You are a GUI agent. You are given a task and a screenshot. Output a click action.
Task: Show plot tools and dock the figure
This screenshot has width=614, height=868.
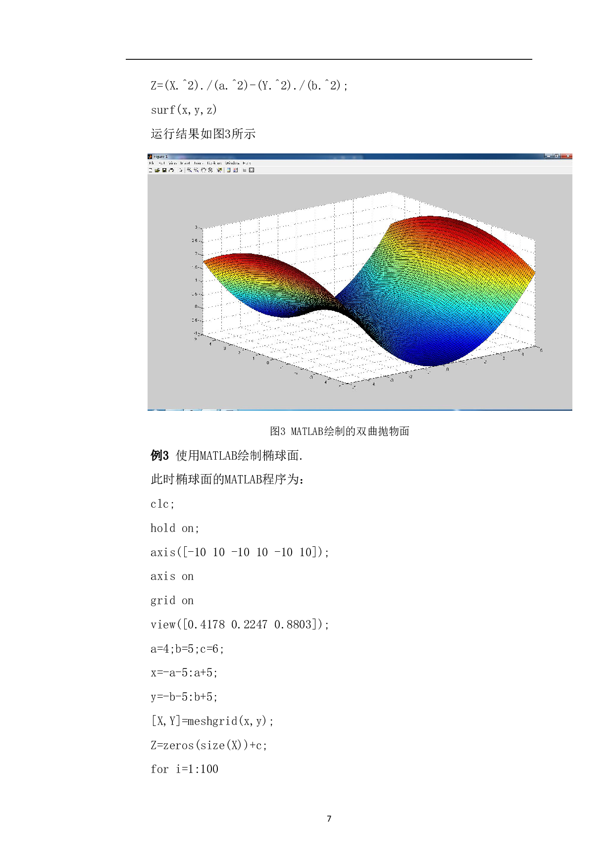pos(252,170)
